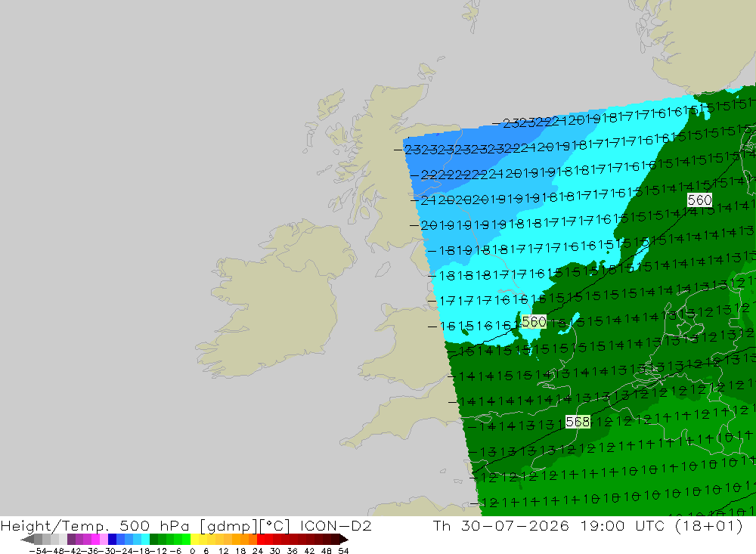This screenshot has height=554, width=756.
Task: Click the '18' scale value
Action: click(240, 551)
